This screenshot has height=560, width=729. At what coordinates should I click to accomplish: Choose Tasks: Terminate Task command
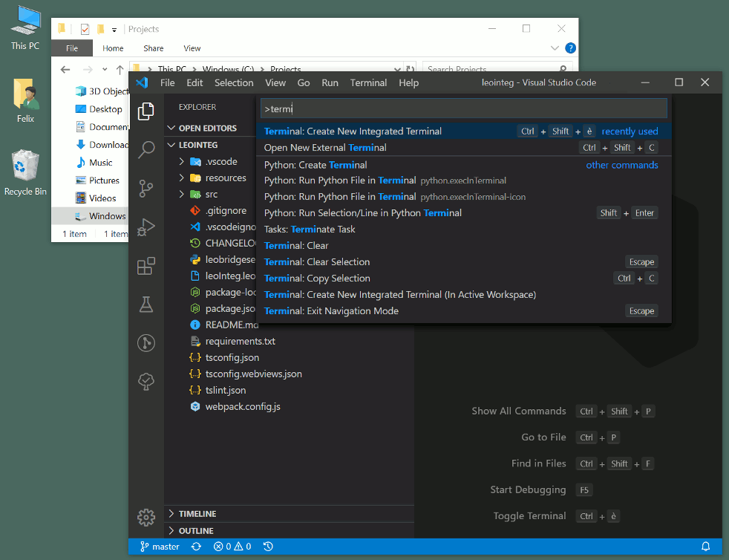click(463, 229)
